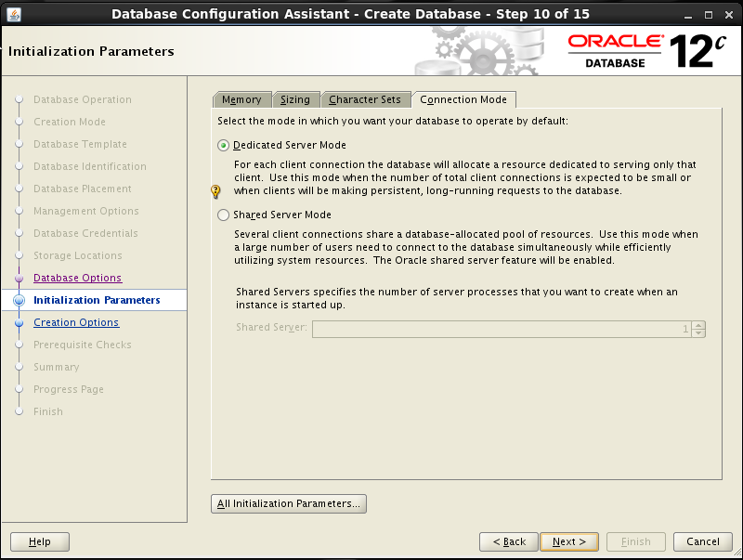Click the yellow lightbulb hint icon

pyautogui.click(x=215, y=191)
